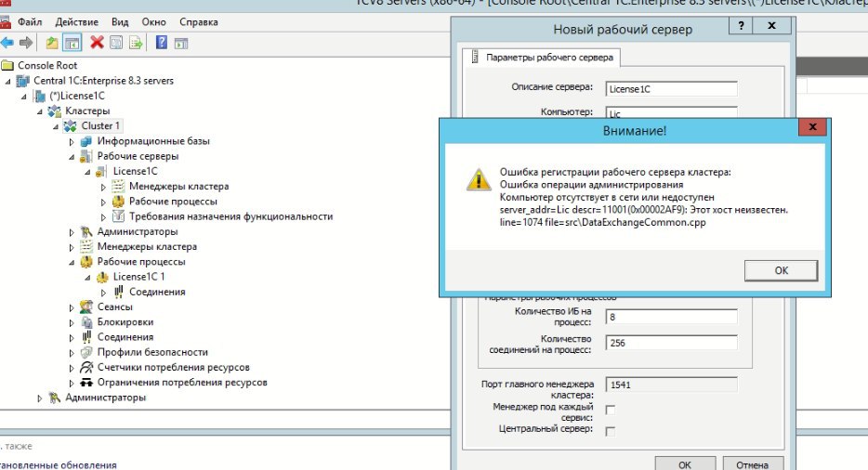The width and height of the screenshot is (868, 470).
Task: Click the (*)License1C server icon
Action: (x=39, y=97)
